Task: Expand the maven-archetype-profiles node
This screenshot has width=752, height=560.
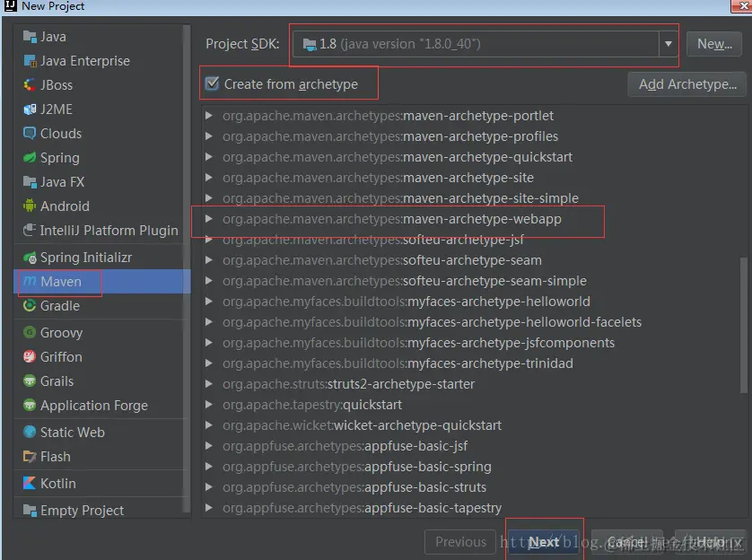Action: pyautogui.click(x=208, y=136)
